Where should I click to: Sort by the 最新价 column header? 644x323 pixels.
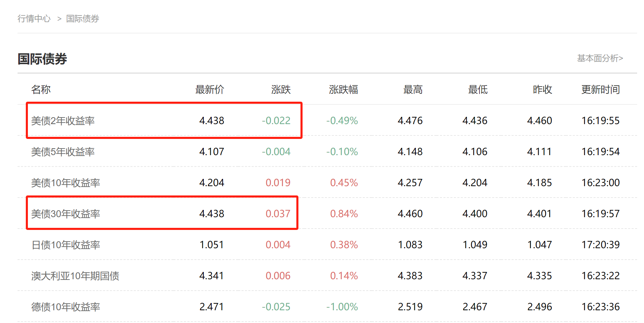click(x=210, y=90)
